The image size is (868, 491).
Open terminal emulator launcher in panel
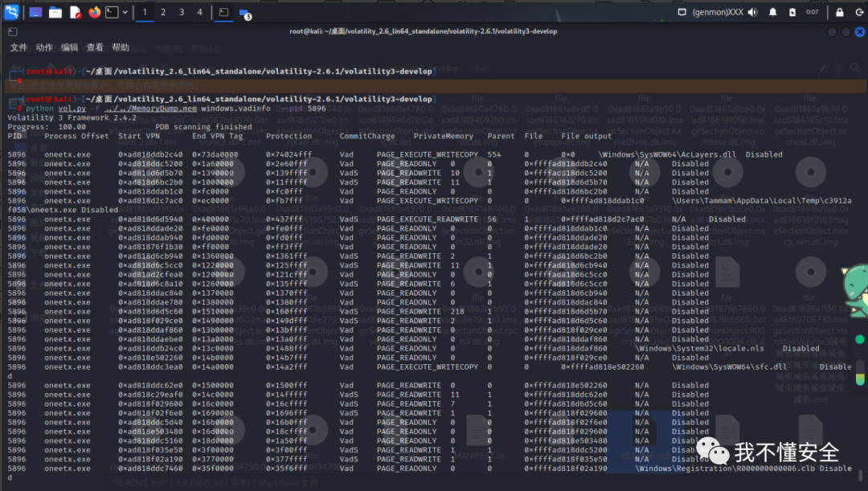tap(112, 11)
